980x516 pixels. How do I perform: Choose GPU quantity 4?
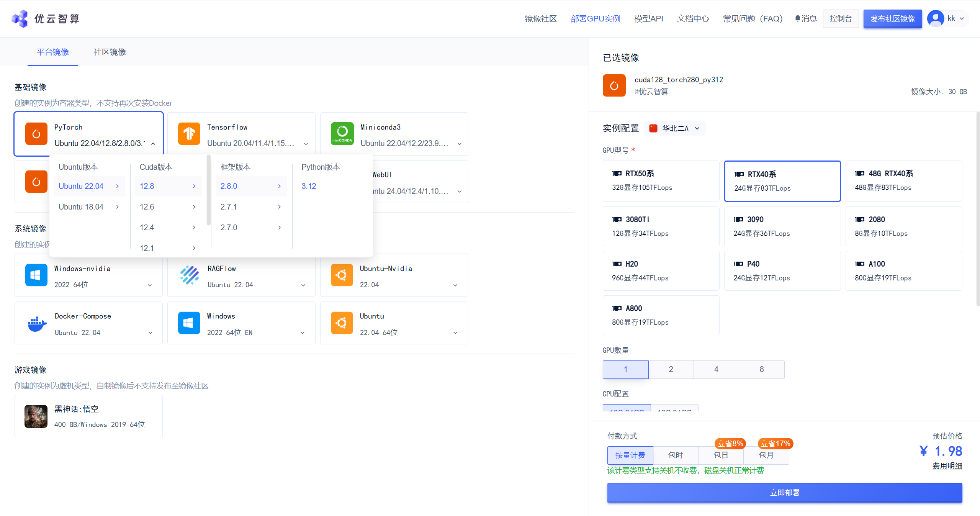716,369
